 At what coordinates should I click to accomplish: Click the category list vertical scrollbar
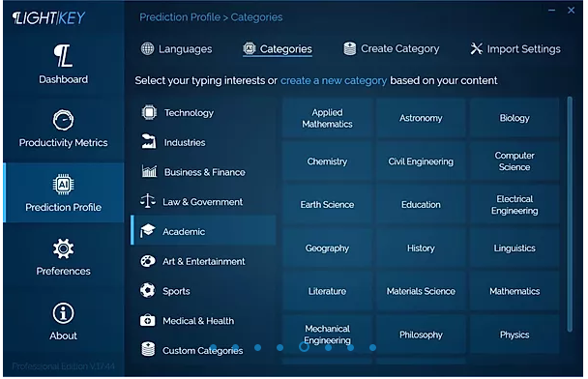click(570, 214)
